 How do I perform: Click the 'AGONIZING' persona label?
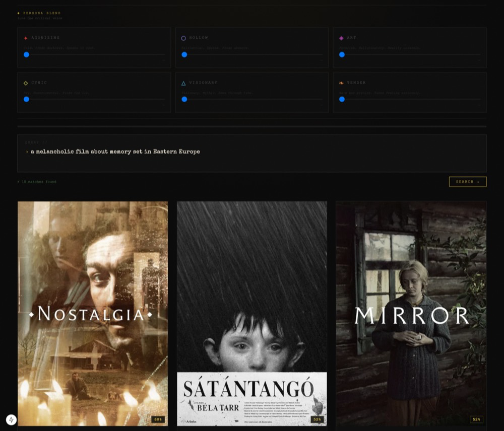pyautogui.click(x=45, y=38)
